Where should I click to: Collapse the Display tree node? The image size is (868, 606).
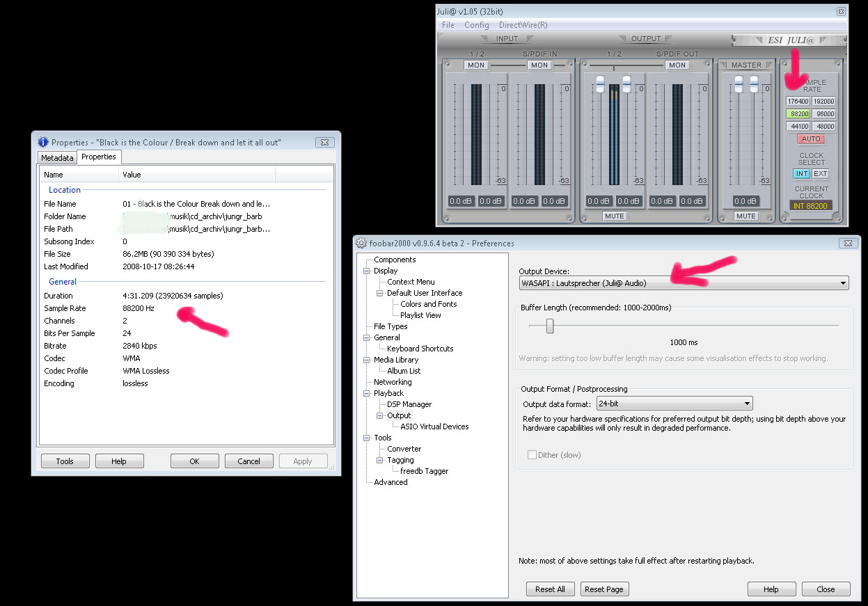[367, 271]
